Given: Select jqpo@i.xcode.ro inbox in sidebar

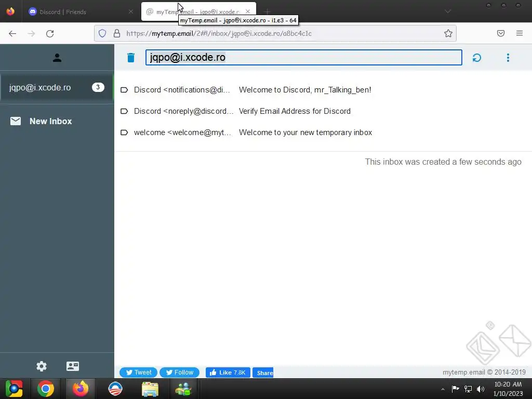Looking at the screenshot, I should pos(57,87).
